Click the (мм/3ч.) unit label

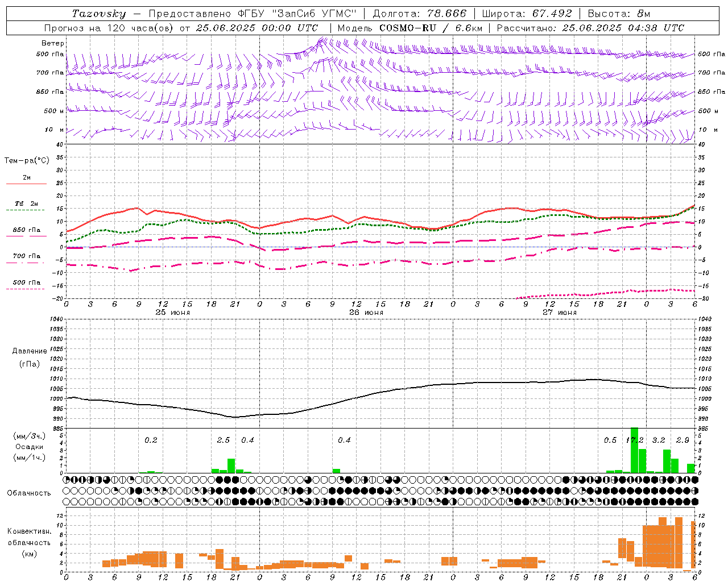29,436
